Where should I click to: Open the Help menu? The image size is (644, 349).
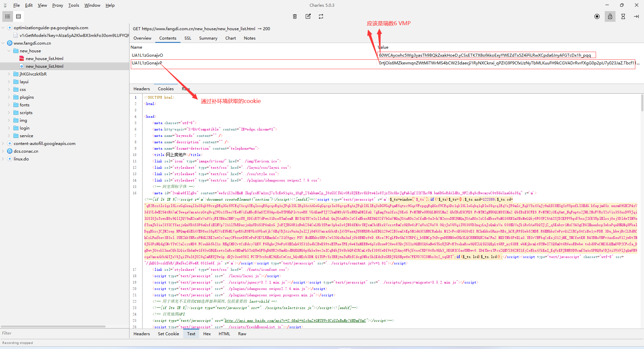click(x=110, y=5)
